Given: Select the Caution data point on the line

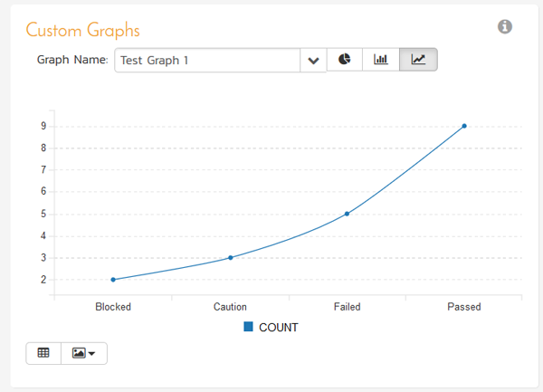Looking at the screenshot, I should tap(230, 257).
